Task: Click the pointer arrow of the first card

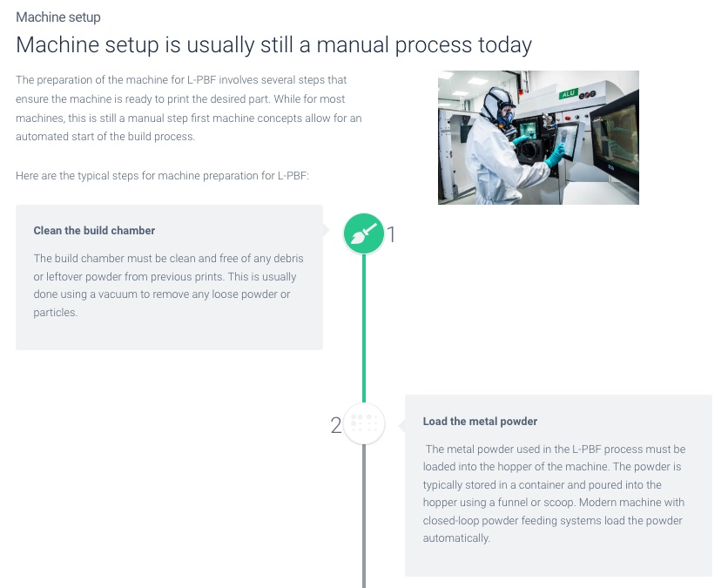Action: click(327, 229)
